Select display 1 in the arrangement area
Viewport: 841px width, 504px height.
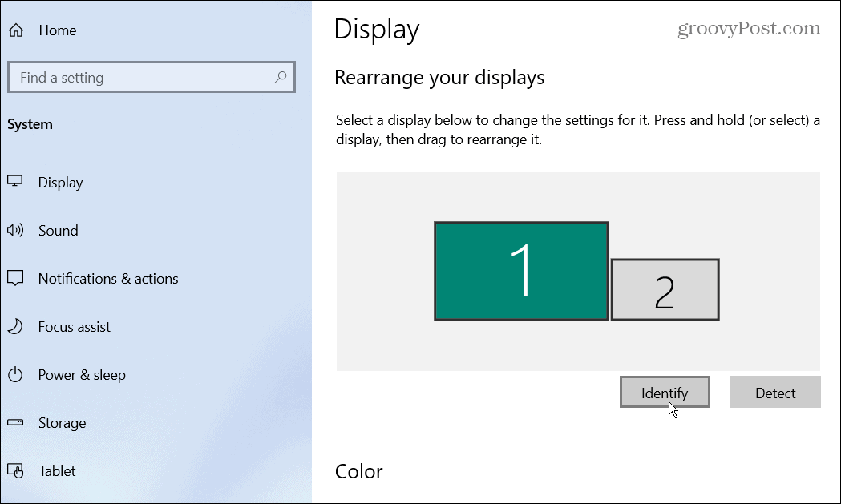point(520,270)
